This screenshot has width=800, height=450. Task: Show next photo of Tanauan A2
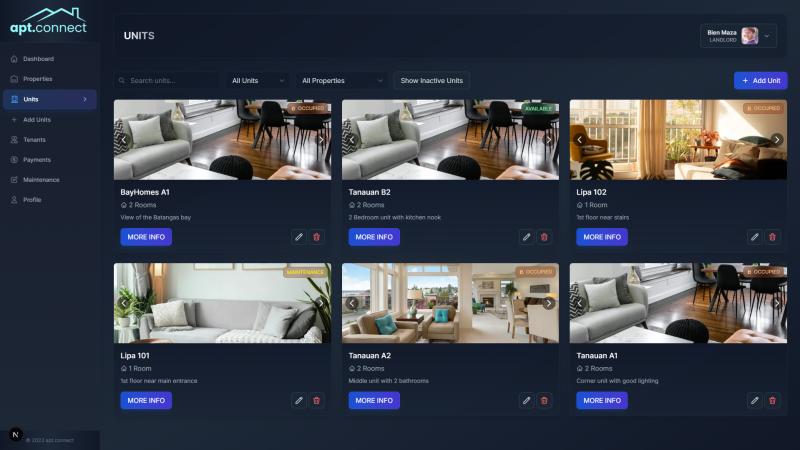click(549, 303)
